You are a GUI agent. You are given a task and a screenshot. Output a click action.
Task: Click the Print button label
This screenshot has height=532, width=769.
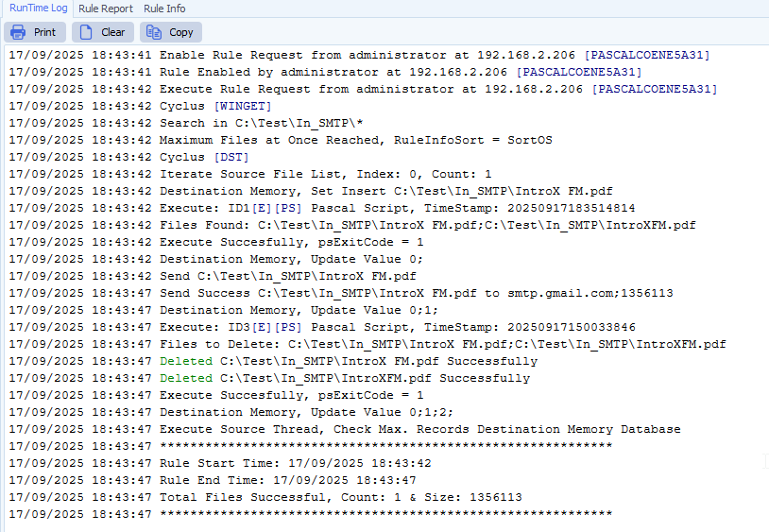point(44,32)
